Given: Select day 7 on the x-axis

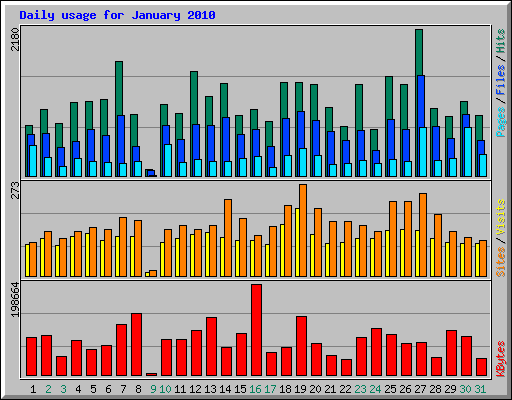Looking at the screenshot, I should pos(123,389).
